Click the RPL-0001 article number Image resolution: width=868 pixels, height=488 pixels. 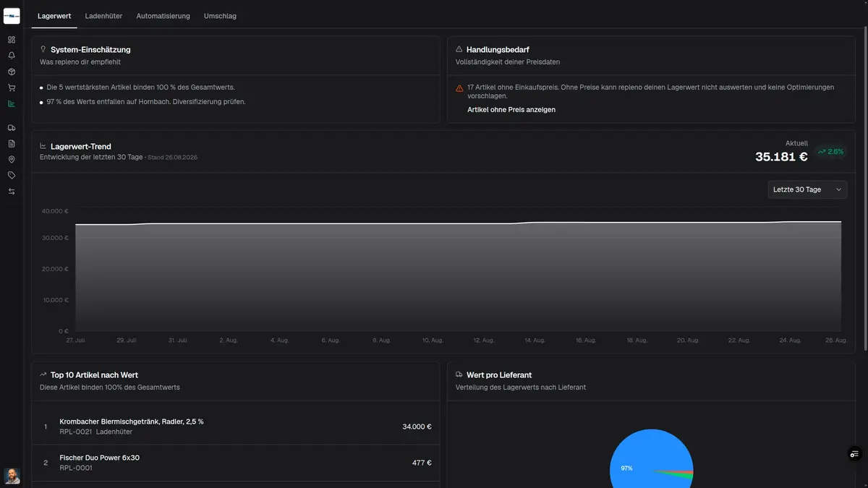click(x=76, y=468)
